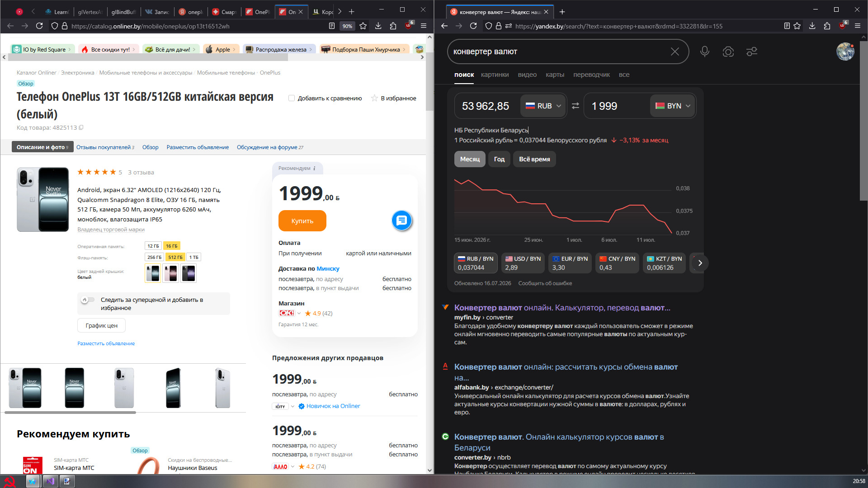This screenshot has height=488, width=868.
Task: Switch to Yandex 'картинки' tab
Action: pos(495,75)
